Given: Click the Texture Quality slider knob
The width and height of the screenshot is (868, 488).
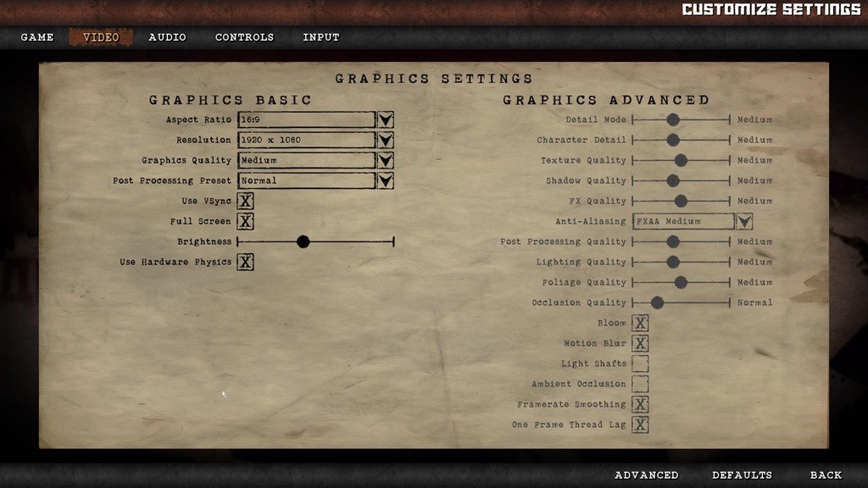Looking at the screenshot, I should tap(681, 161).
